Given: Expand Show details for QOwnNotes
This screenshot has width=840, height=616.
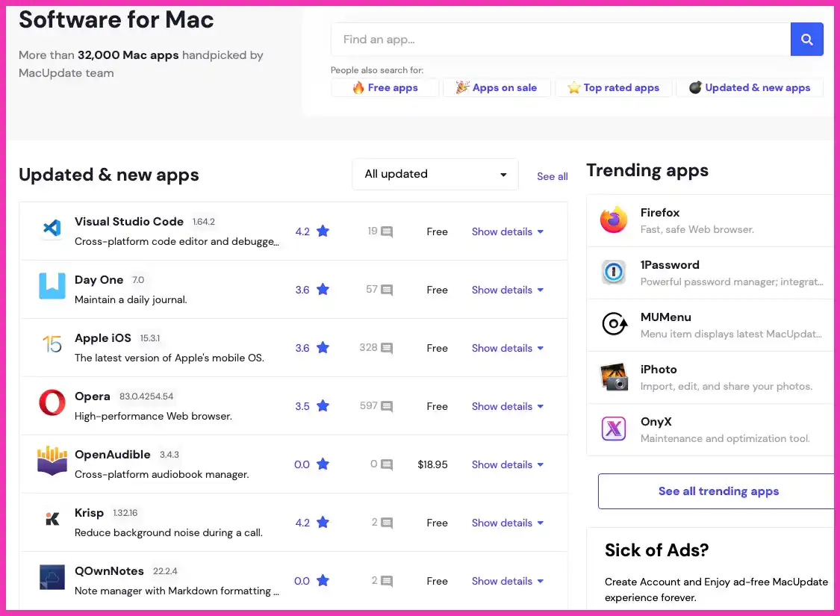Looking at the screenshot, I should pos(507,581).
